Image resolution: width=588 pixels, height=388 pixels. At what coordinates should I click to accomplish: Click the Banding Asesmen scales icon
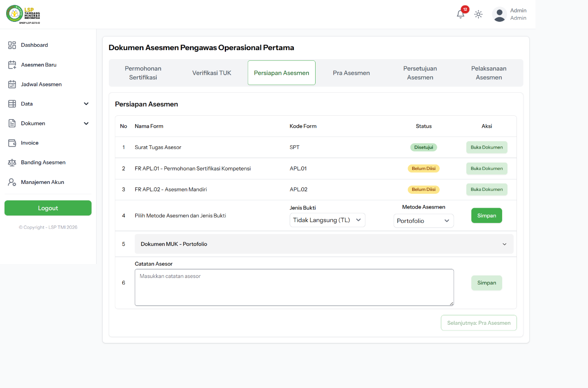tap(12, 163)
